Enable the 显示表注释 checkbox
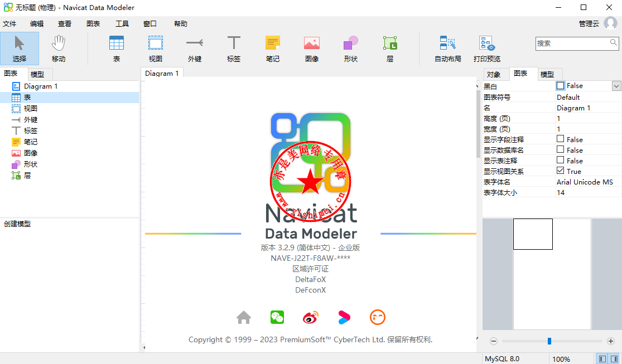The height and width of the screenshot is (364, 622). point(560,160)
